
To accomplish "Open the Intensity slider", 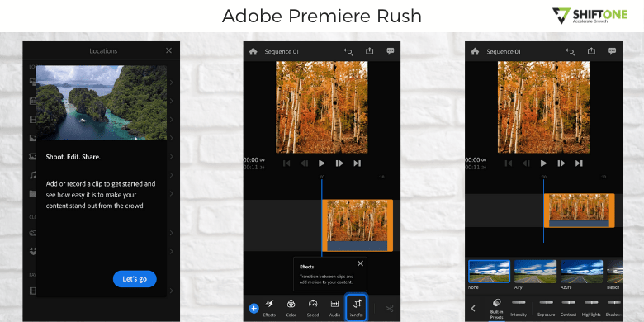I will (519, 308).
